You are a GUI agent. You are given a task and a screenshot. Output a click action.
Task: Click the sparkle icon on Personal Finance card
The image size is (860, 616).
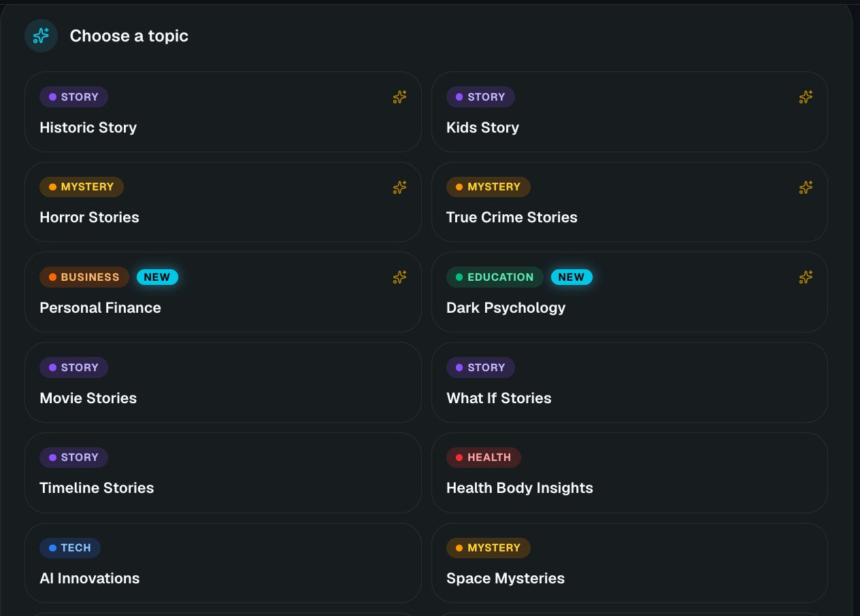click(400, 277)
